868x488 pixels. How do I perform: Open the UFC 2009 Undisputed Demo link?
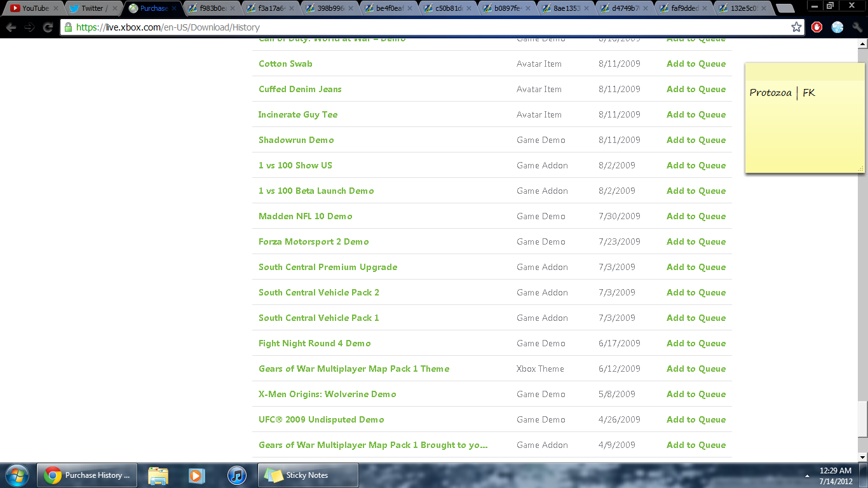(x=322, y=419)
